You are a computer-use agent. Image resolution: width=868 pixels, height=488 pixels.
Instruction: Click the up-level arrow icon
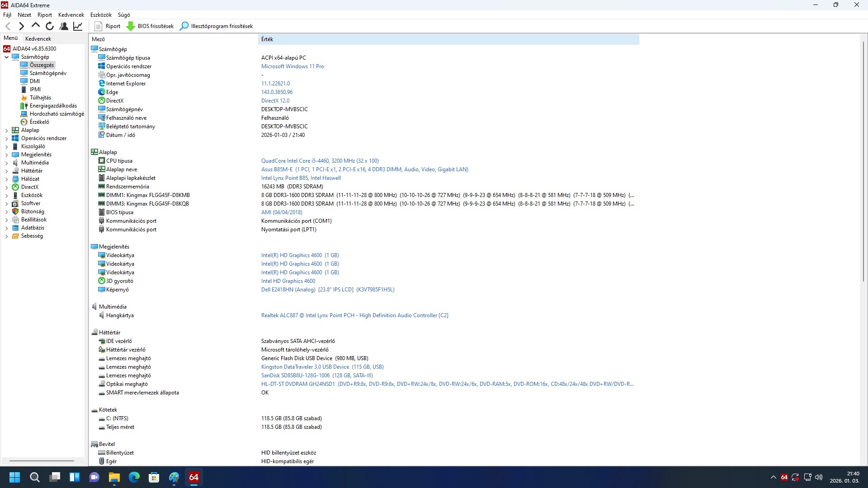[36, 26]
